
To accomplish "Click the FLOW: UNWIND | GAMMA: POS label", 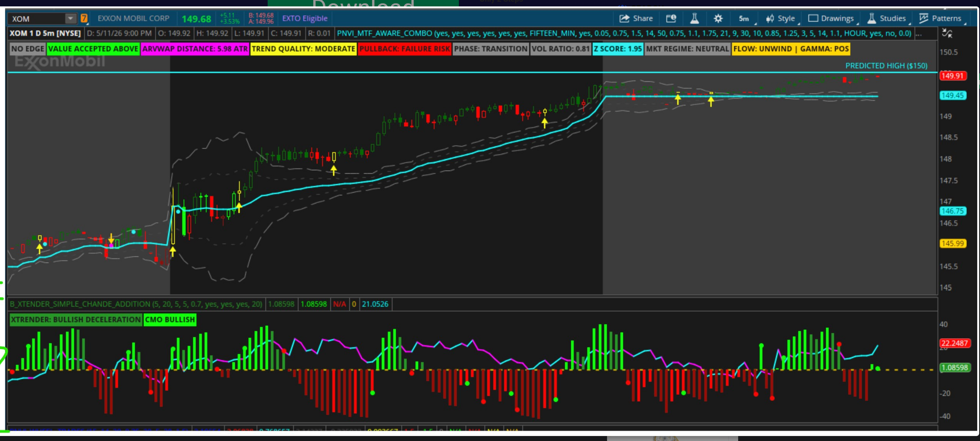I will [791, 49].
